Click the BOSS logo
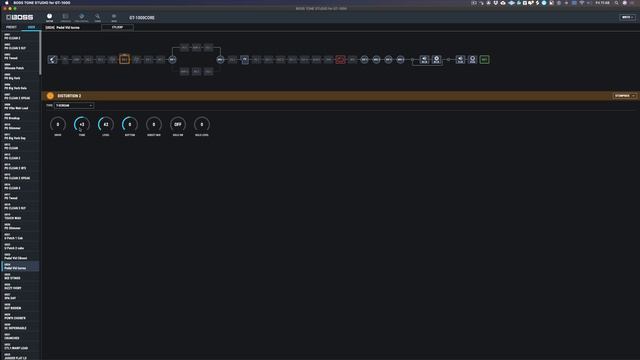The height and width of the screenshot is (360, 640). 20,17
